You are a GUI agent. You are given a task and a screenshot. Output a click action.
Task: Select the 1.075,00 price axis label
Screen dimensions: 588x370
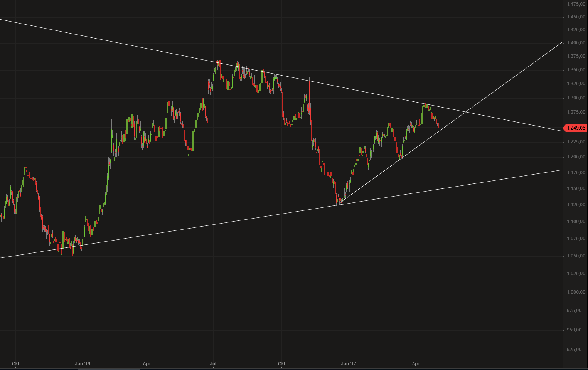pyautogui.click(x=576, y=239)
